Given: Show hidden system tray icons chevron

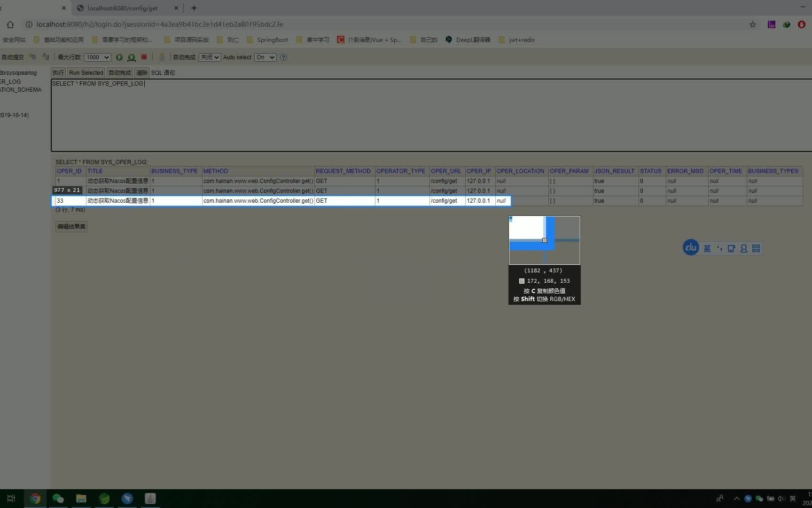Looking at the screenshot, I should pos(736,499).
